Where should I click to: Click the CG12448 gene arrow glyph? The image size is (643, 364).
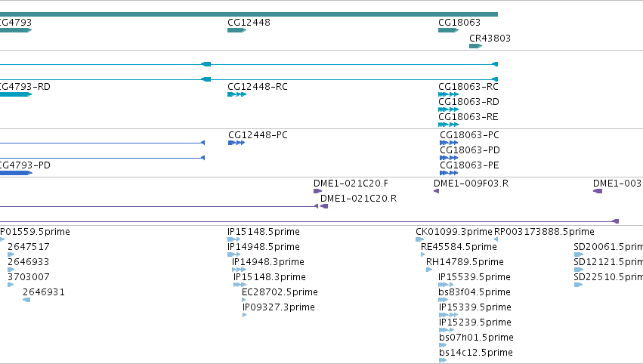(236, 30)
